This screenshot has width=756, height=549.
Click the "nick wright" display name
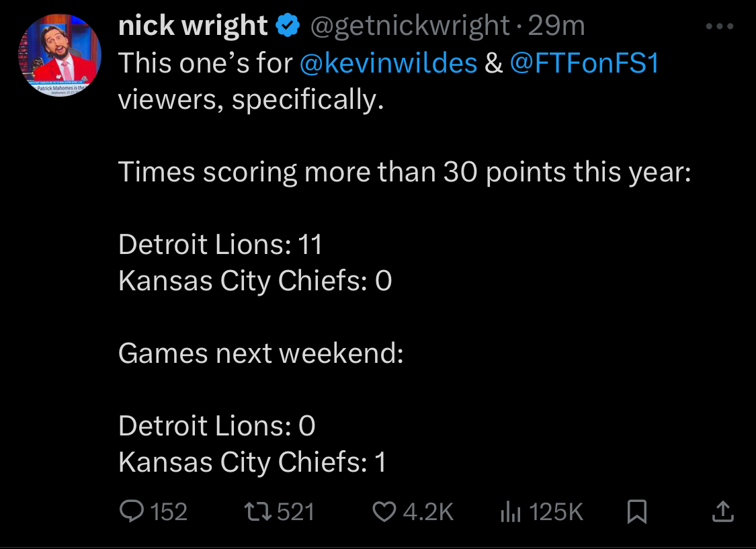coord(193,26)
